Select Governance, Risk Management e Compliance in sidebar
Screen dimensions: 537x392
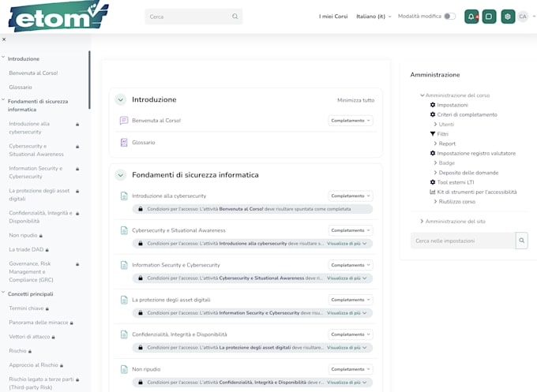(31, 271)
